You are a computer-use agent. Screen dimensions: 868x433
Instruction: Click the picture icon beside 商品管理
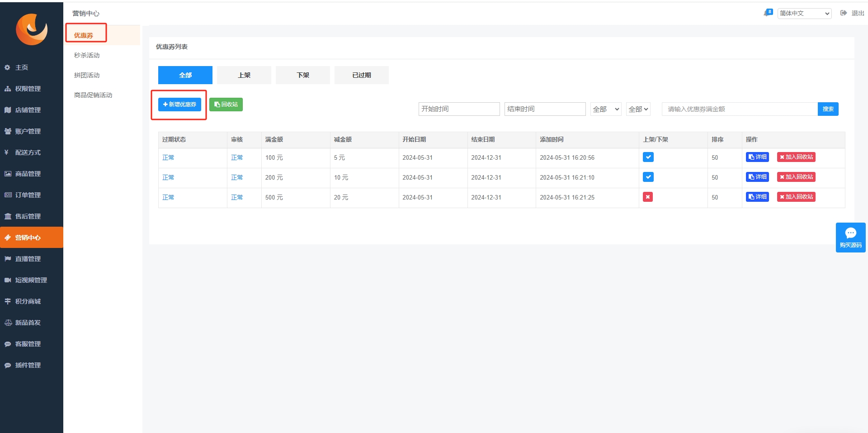[7, 174]
